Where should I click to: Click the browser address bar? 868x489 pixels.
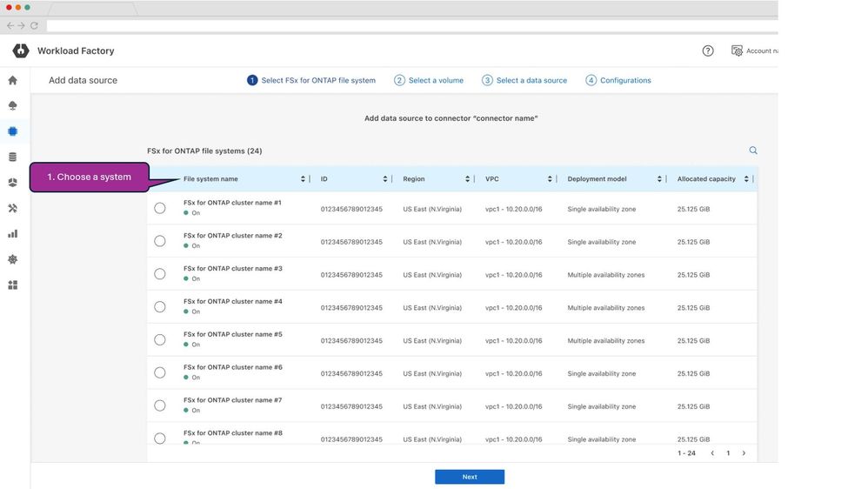(x=409, y=26)
